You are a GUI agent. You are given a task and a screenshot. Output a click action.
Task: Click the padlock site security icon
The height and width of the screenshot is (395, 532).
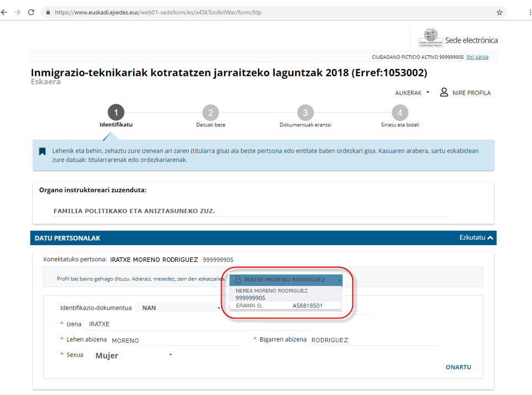(x=48, y=12)
